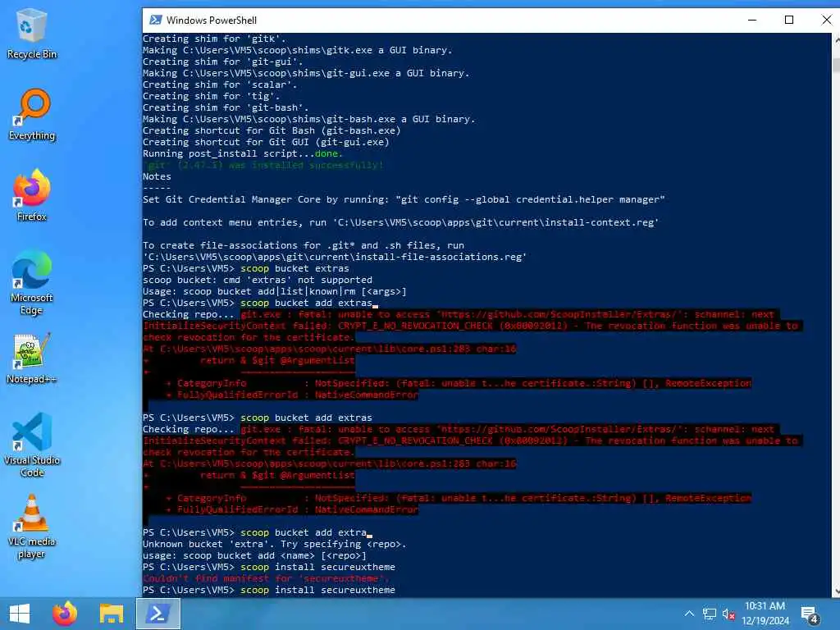The image size is (840, 630).
Task: Open the clock showing 10:31 AM
Action: pos(765,614)
